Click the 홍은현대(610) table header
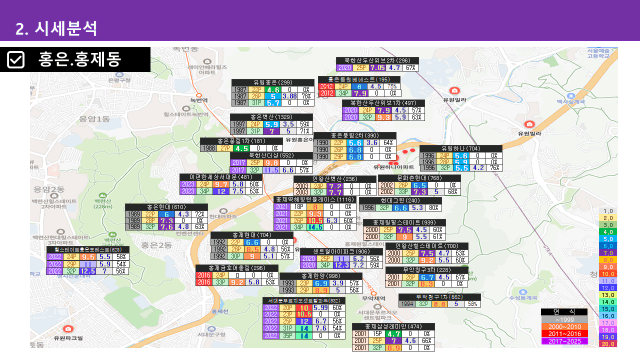 coord(167,207)
